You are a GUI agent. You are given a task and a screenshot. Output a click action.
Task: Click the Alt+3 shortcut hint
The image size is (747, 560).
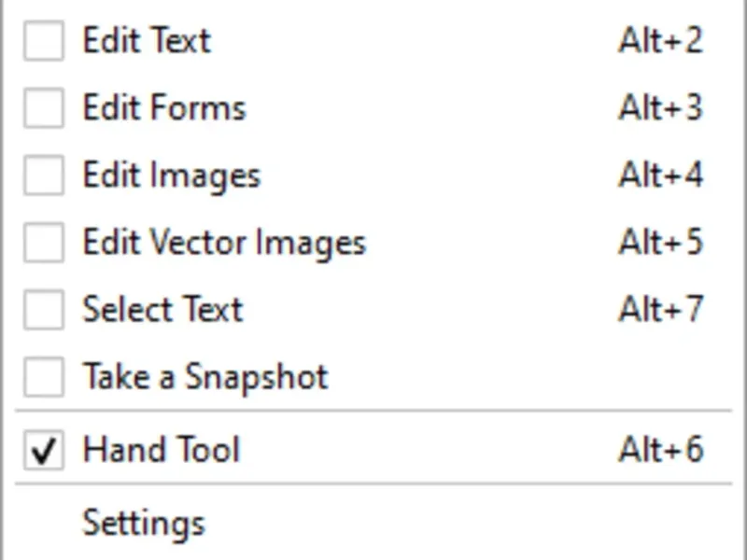click(x=660, y=108)
